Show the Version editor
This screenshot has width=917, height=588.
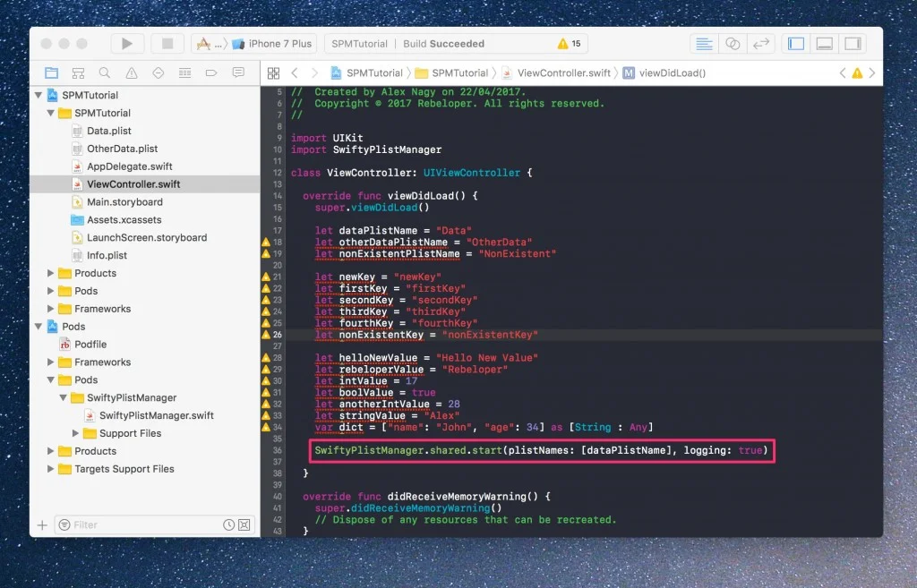(x=761, y=44)
